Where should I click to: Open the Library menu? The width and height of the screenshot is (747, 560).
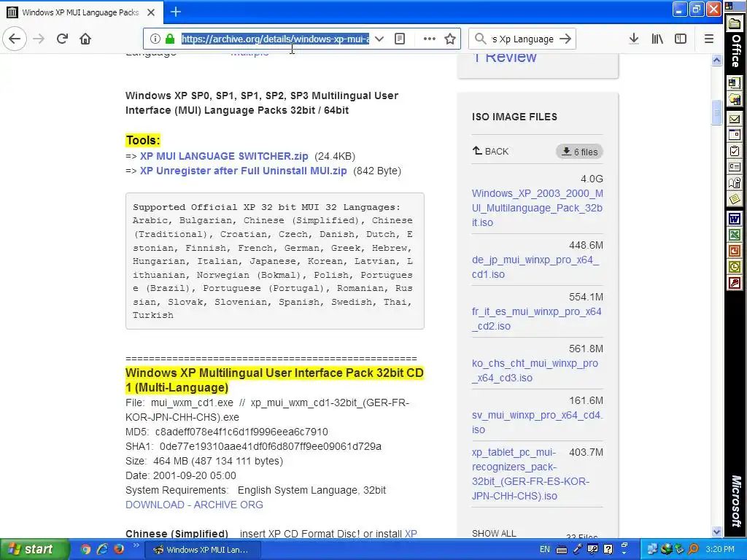[x=657, y=39]
